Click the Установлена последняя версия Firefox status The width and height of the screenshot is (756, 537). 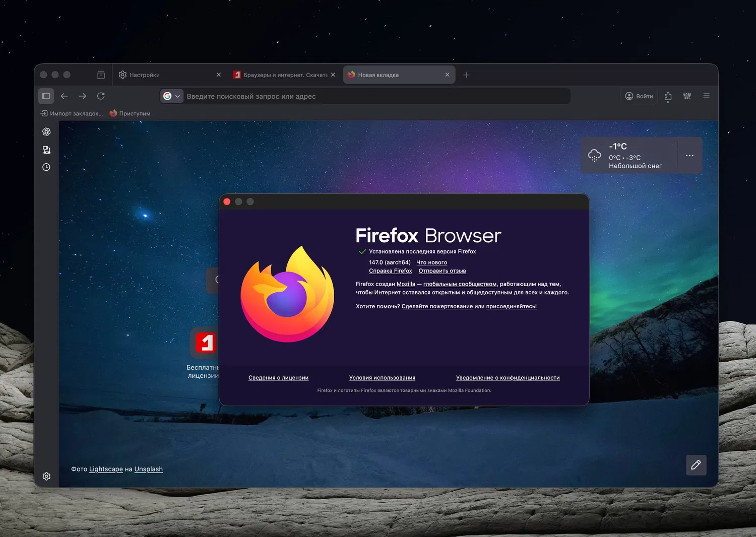422,251
